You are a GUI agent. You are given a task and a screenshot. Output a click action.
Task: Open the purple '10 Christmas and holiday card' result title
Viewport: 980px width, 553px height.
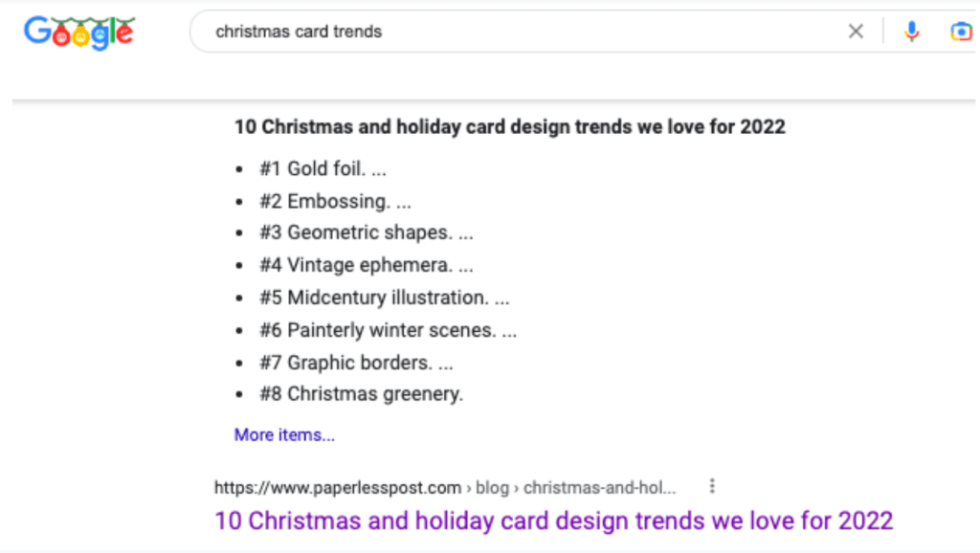553,521
